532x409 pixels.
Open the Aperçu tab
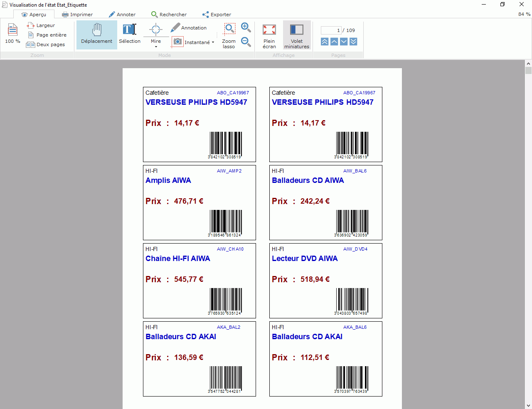34,15
